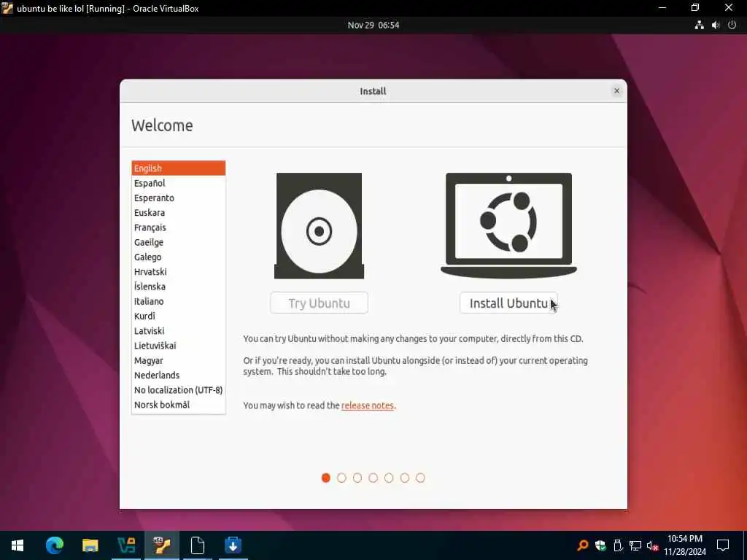Open the network tray icon
The width and height of the screenshot is (747, 560).
coord(635,545)
